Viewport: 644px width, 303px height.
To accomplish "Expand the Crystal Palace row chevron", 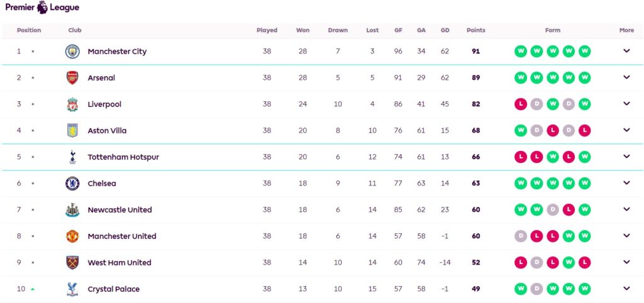I will (626, 289).
